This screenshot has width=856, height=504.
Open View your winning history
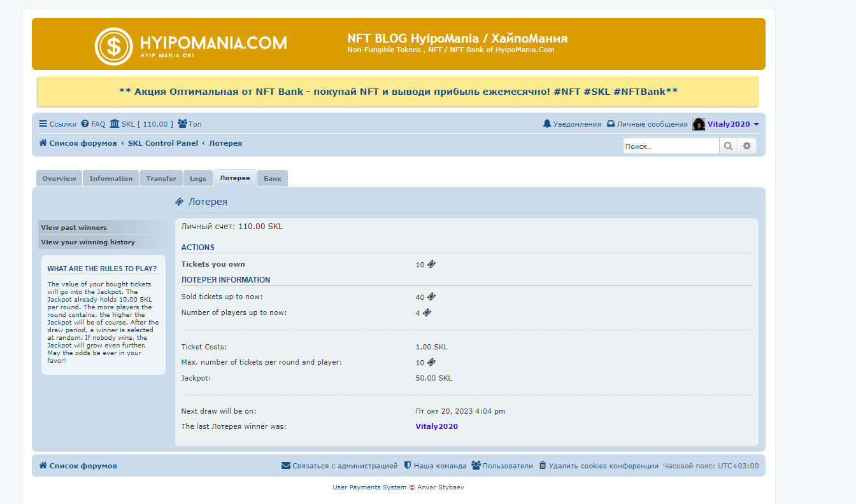[x=88, y=242]
